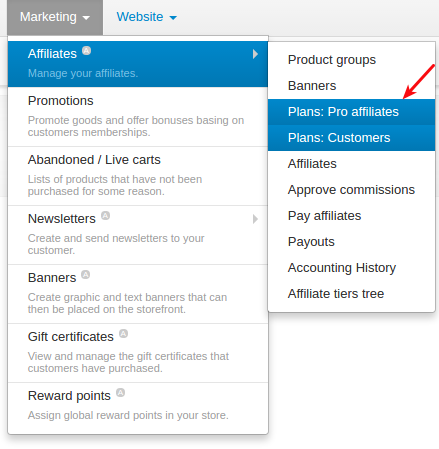Screen dimensions: 439x449
Task: Expand the Affiliates submenu arrow
Action: point(255,54)
